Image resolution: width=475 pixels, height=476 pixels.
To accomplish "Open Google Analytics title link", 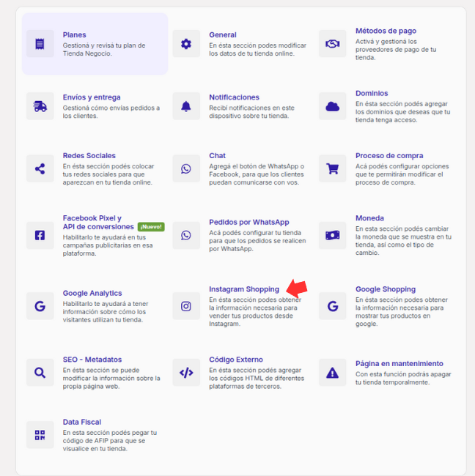I will (x=92, y=293).
